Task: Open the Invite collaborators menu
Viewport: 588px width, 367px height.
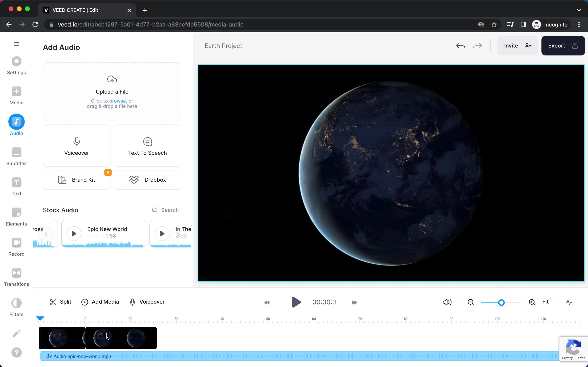Action: point(517,46)
